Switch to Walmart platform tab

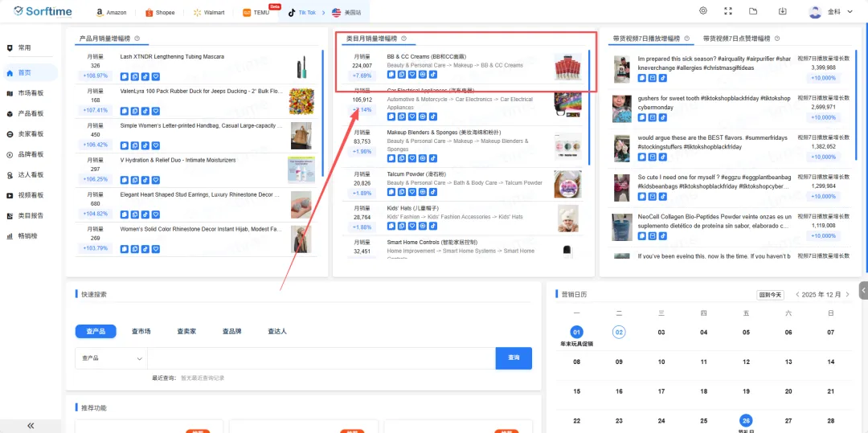click(x=209, y=12)
